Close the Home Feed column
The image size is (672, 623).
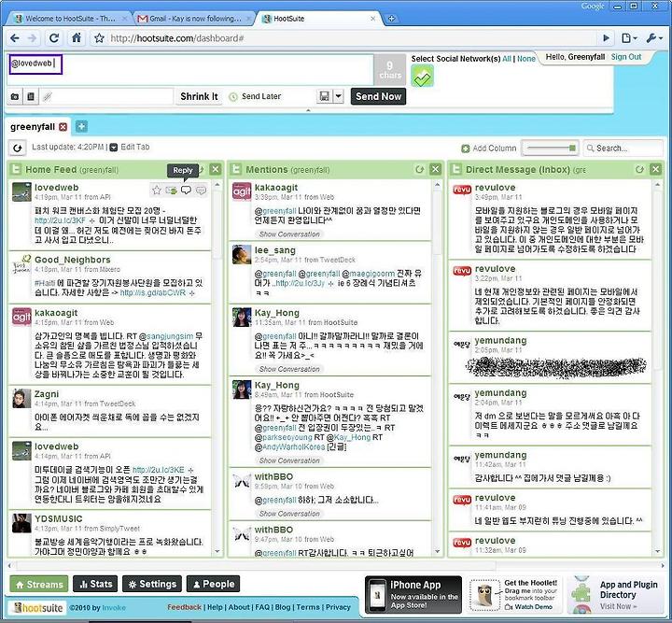[216, 169]
